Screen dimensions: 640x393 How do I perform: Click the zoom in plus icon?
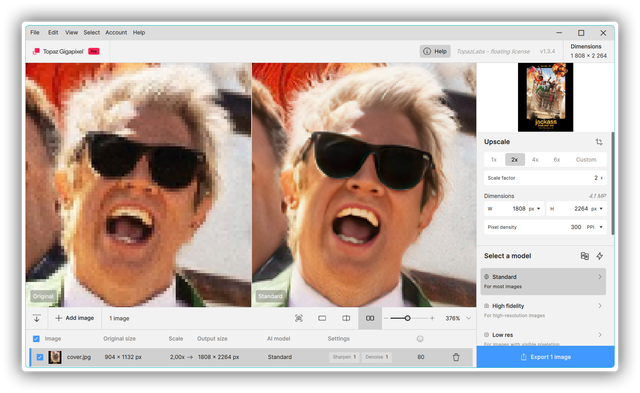tap(432, 318)
